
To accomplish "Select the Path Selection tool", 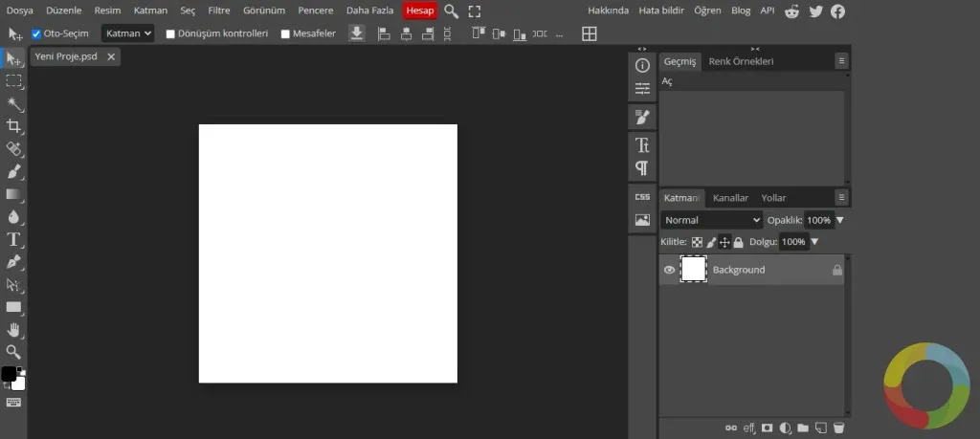I will point(13,285).
